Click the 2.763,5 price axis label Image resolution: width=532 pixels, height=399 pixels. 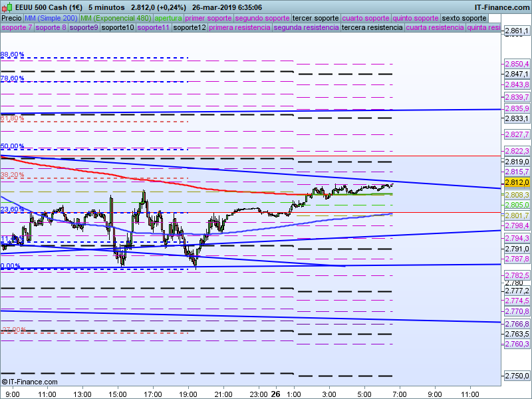[x=517, y=334]
